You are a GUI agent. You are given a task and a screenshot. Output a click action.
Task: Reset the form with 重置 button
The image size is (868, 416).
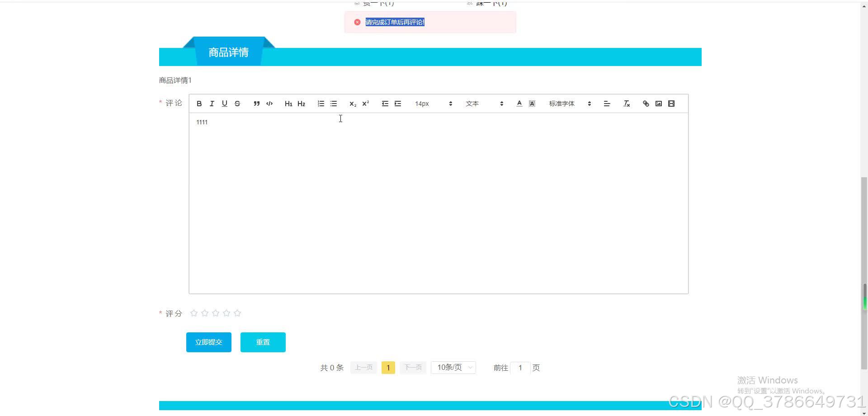(x=263, y=342)
